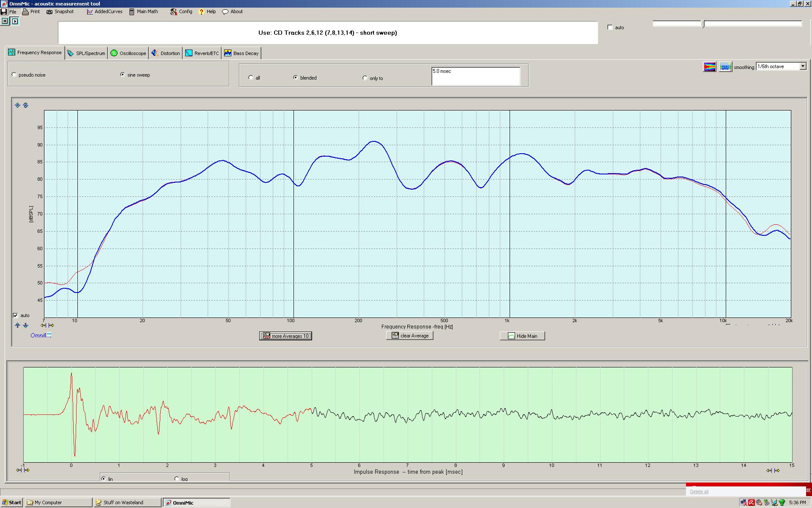Switch to My Computer taskbar window
This screenshot has width=812, height=508.
tap(58, 502)
